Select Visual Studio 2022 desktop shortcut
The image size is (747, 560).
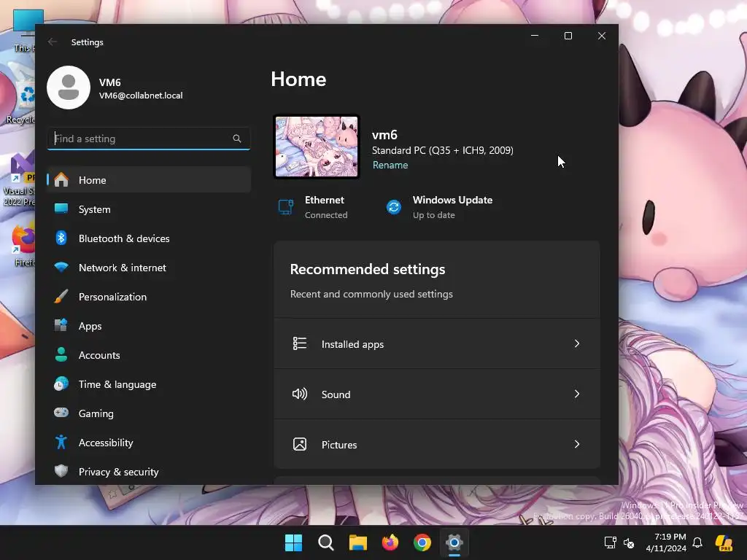pos(19,179)
